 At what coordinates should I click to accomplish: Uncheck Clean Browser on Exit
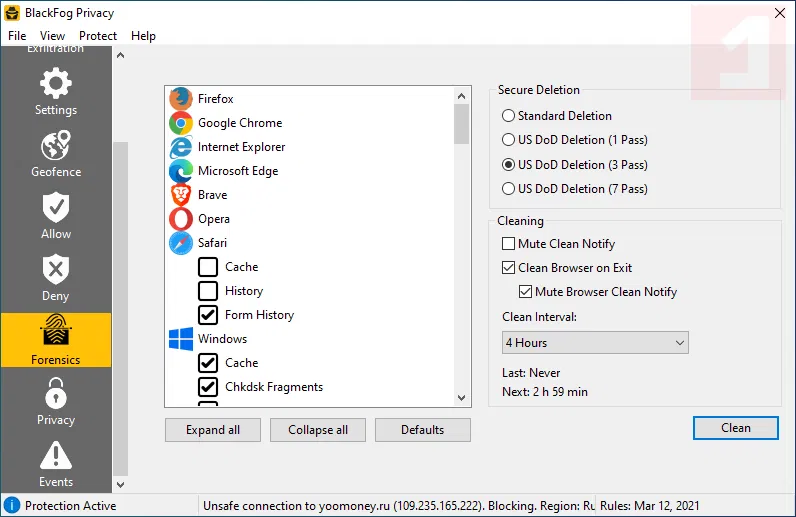509,268
